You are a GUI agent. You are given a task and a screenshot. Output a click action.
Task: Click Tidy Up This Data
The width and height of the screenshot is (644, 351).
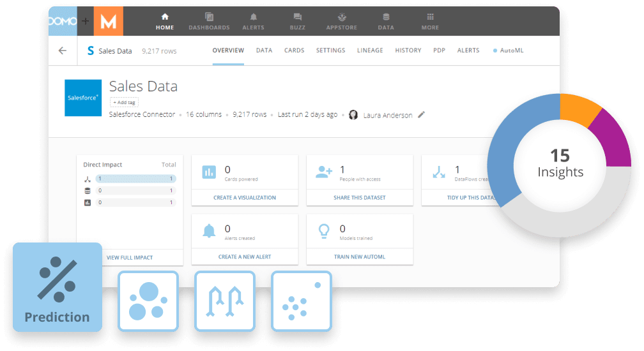click(x=471, y=198)
